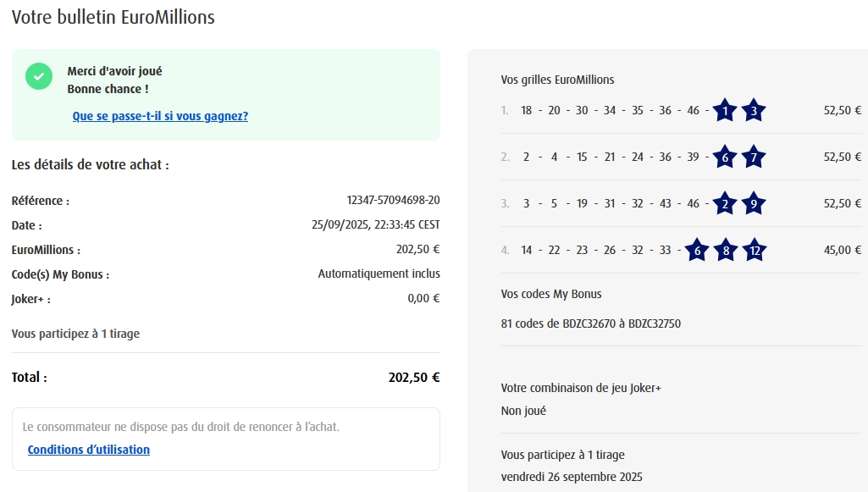Click the draw date vendredi 26 septembre 2025
The height and width of the screenshot is (492, 868).
(572, 477)
